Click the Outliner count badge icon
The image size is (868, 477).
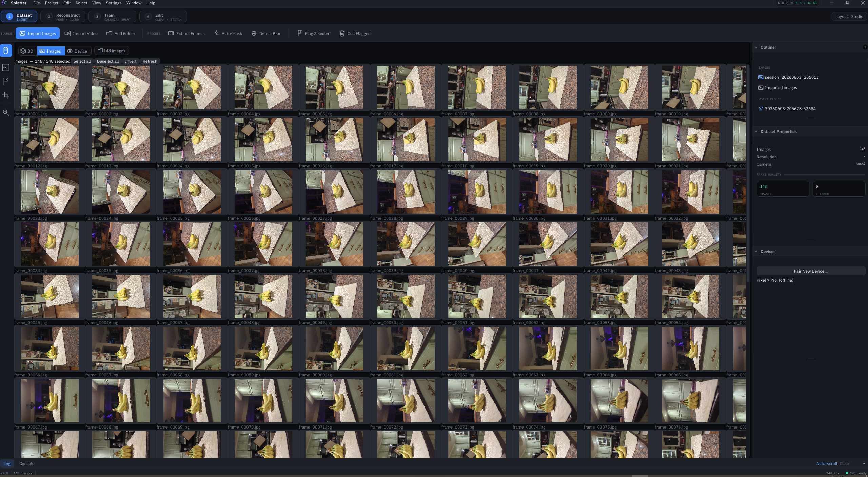point(865,47)
